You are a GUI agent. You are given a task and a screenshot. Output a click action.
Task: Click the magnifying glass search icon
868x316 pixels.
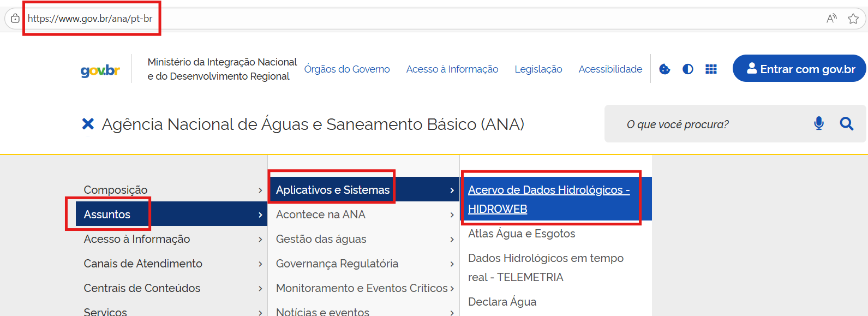846,124
